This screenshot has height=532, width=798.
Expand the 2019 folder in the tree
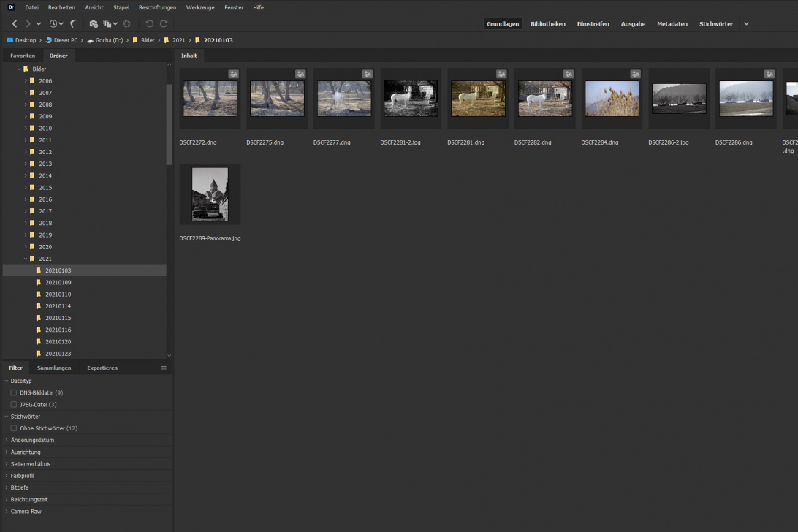(25, 235)
